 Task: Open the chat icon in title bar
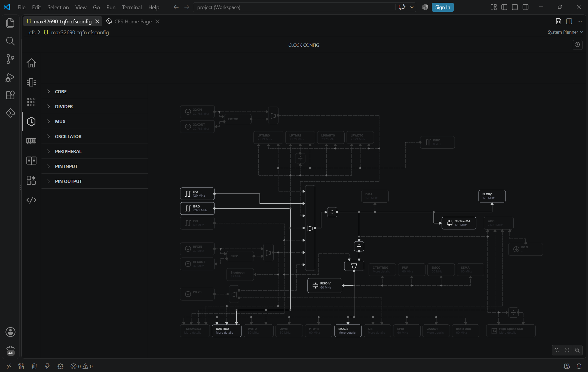click(402, 7)
